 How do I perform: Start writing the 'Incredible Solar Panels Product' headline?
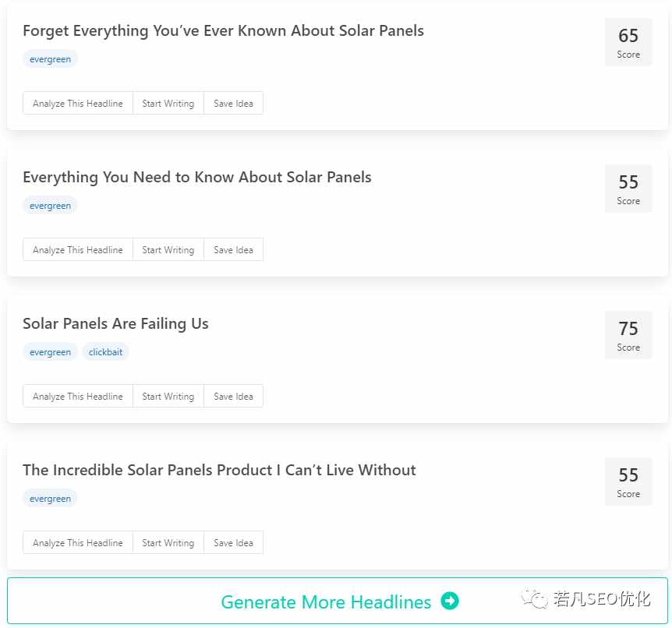tap(168, 543)
